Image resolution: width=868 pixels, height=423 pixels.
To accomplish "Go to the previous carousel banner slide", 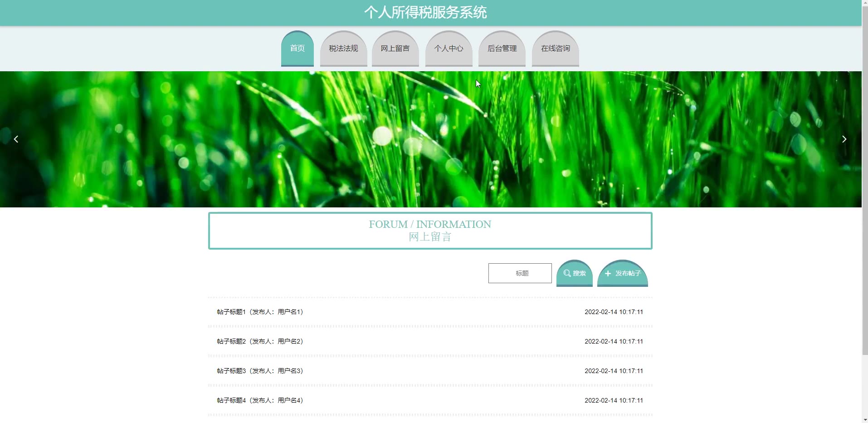I will [x=16, y=139].
